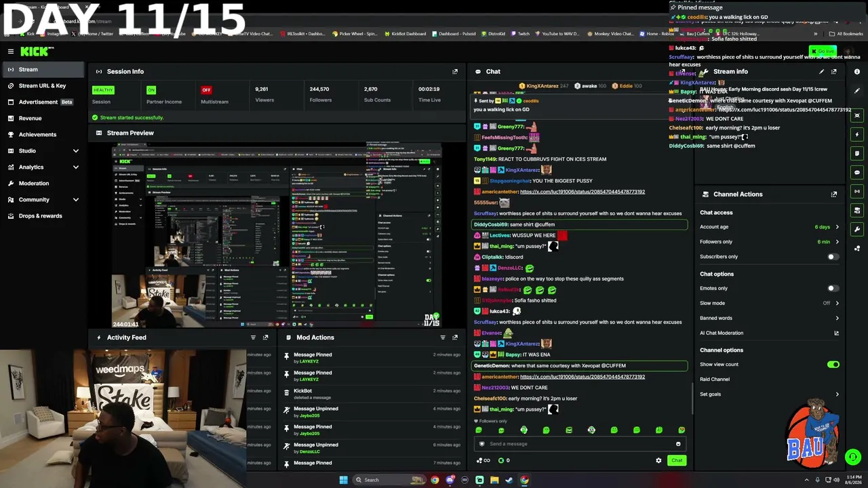This screenshot has height=488, width=868.
Task: Click Message Unpinned by DenzoLLC entry
Action: (372, 448)
